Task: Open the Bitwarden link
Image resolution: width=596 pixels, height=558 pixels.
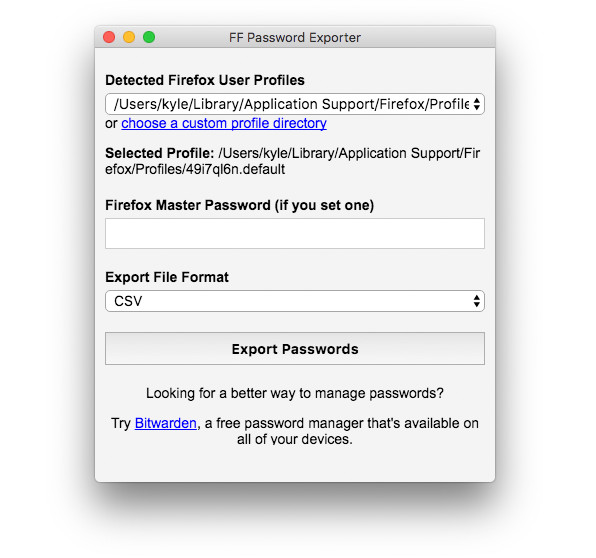Action: pos(166,423)
